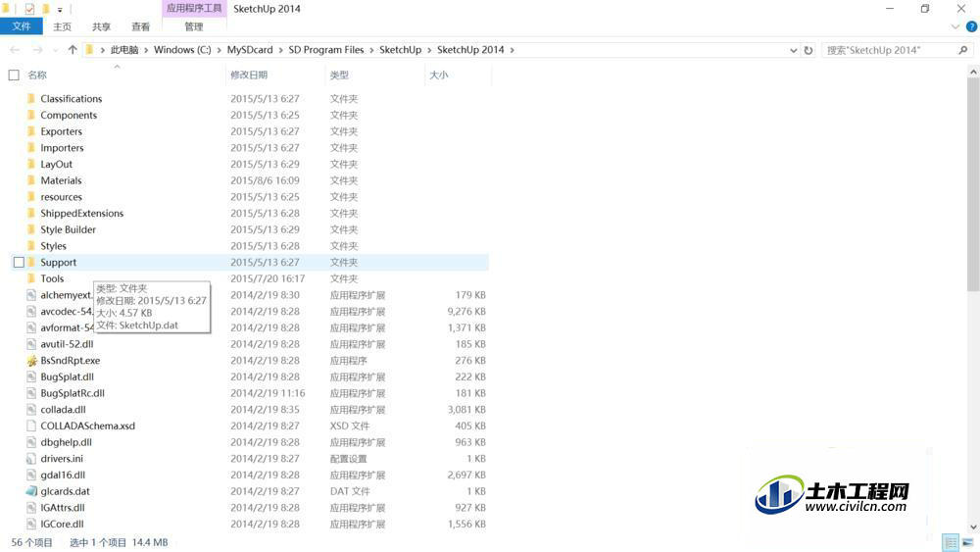Select the LayOut folder icon

[31, 164]
